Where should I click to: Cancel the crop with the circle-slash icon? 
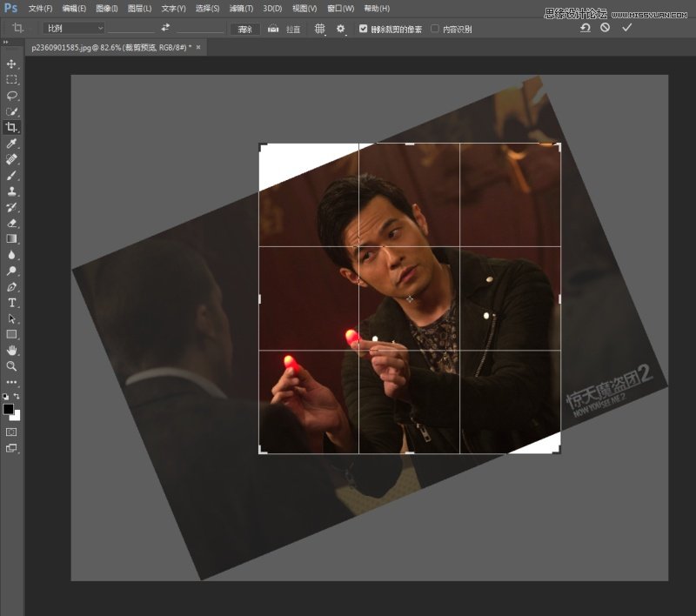point(606,29)
